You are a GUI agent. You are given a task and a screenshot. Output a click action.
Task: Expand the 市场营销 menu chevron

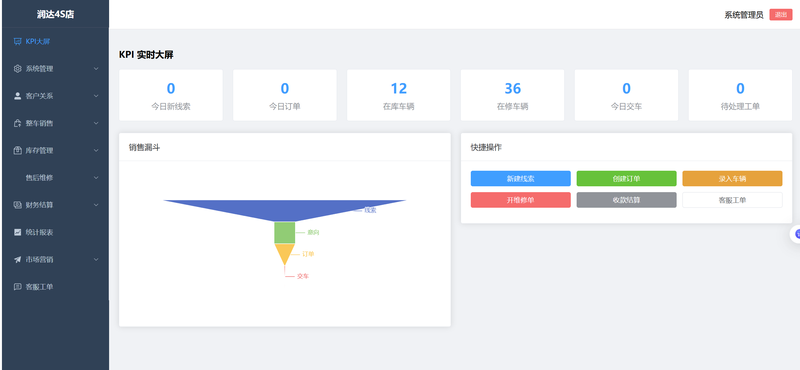pos(96,259)
